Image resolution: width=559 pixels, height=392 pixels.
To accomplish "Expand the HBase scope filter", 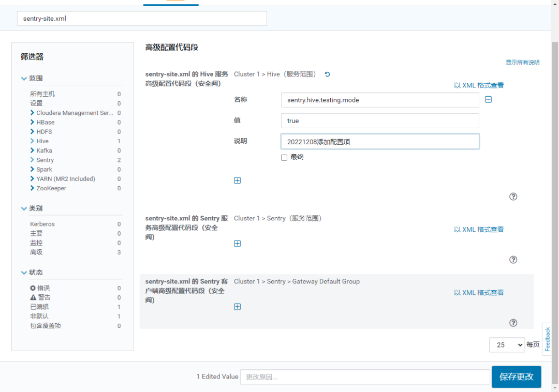I will click(32, 122).
